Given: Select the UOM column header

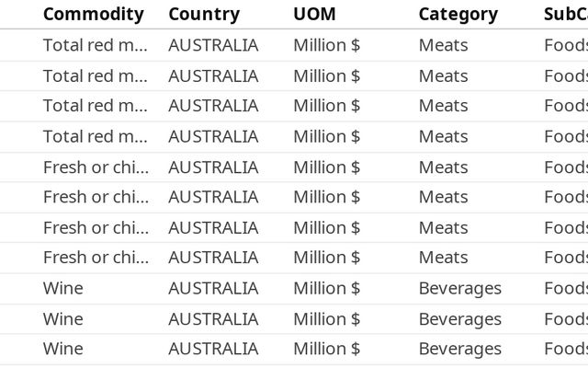Looking at the screenshot, I should 314,15.
